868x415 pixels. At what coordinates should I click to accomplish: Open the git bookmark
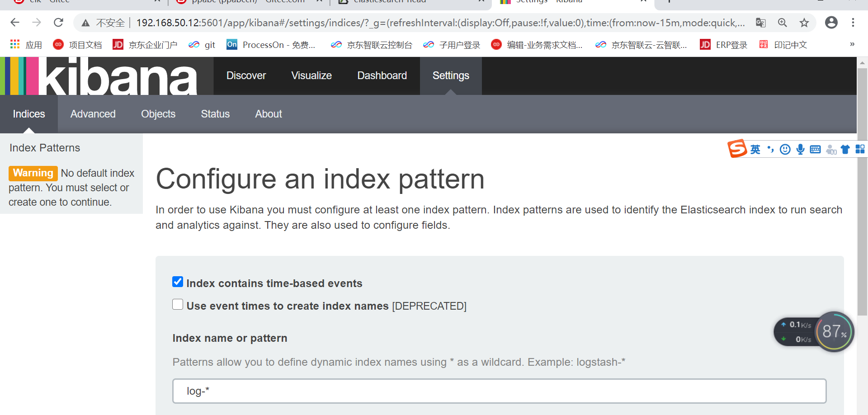click(202, 45)
